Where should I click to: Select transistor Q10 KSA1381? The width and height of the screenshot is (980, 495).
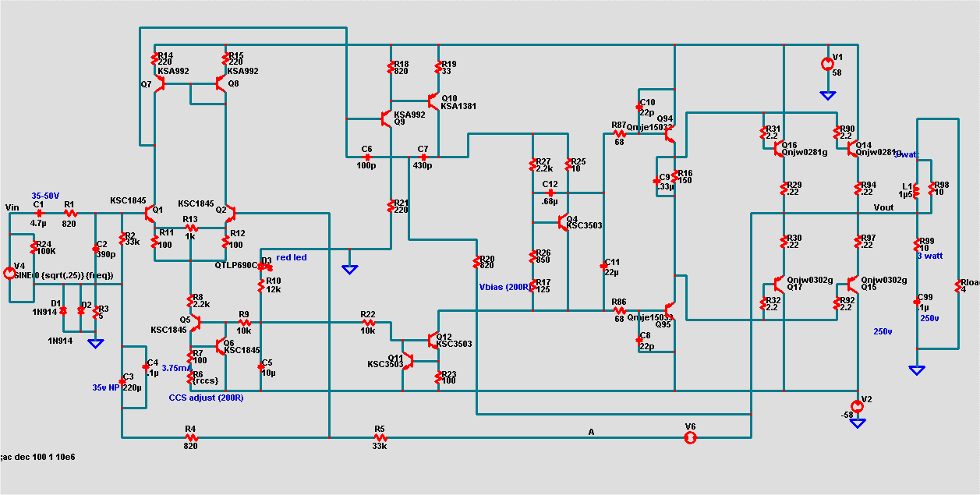click(433, 101)
